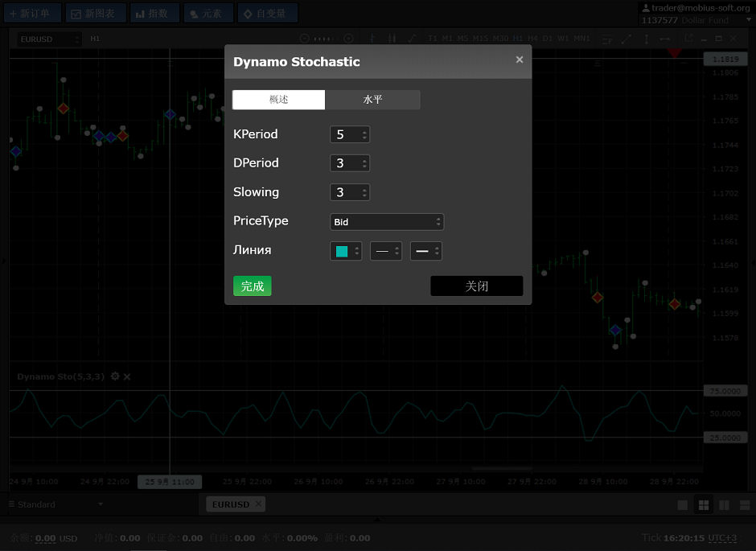Image resolution: width=756 pixels, height=551 pixels.
Task: Choose the two-row chart layout icon
Action: pos(745,504)
